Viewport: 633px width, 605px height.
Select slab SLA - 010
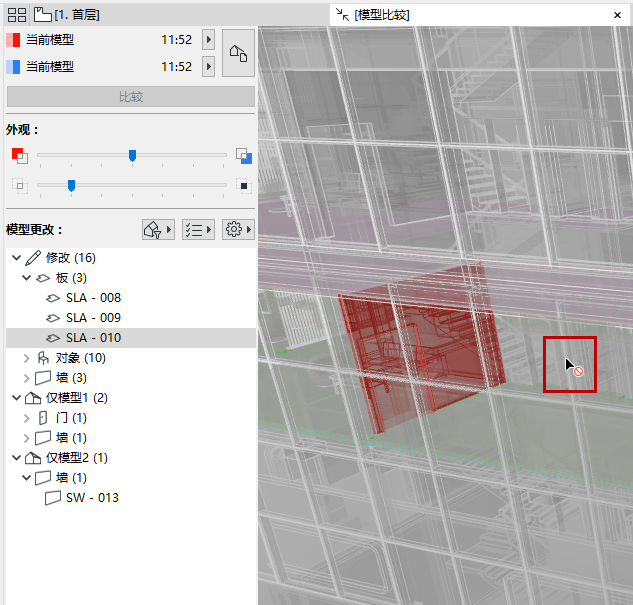[131, 338]
